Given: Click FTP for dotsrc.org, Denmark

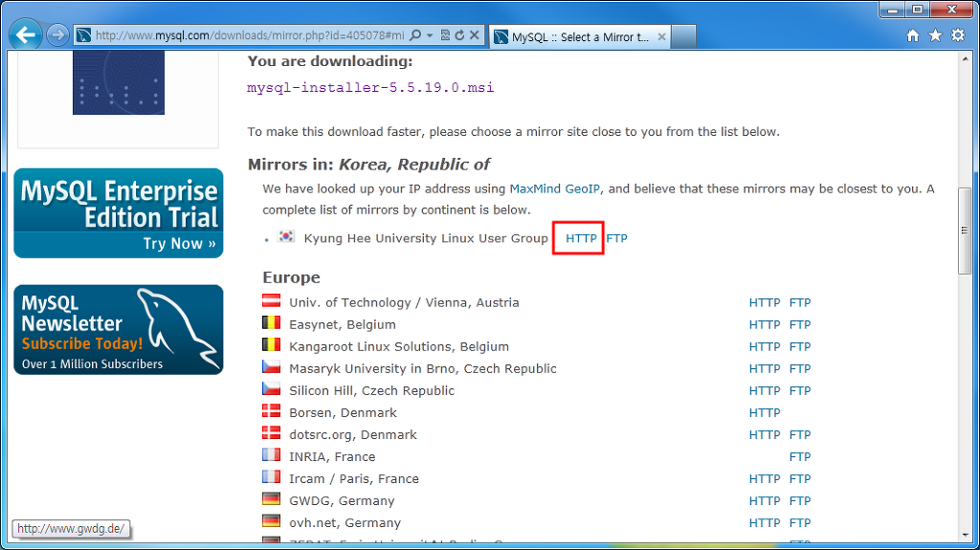Looking at the screenshot, I should (800, 434).
